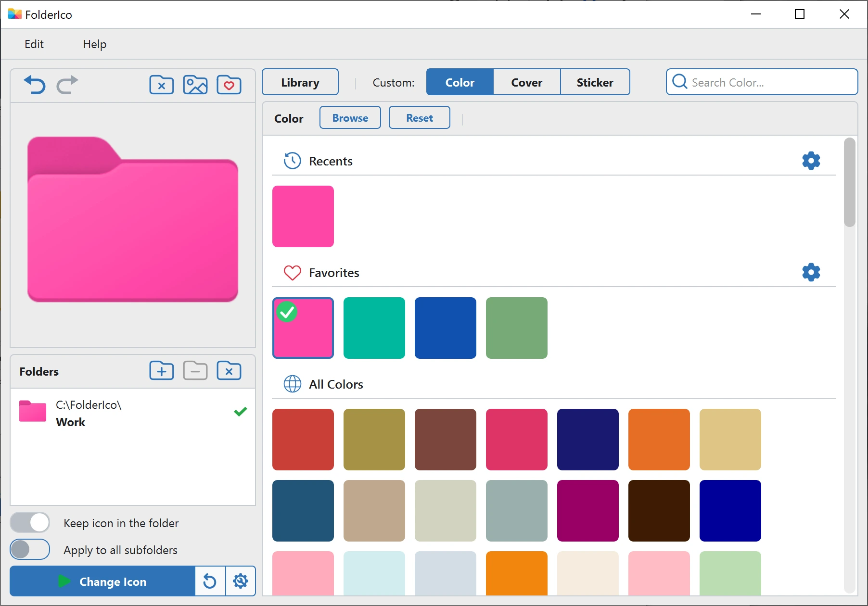
Task: Click the search magnifier icon
Action: [x=679, y=81]
